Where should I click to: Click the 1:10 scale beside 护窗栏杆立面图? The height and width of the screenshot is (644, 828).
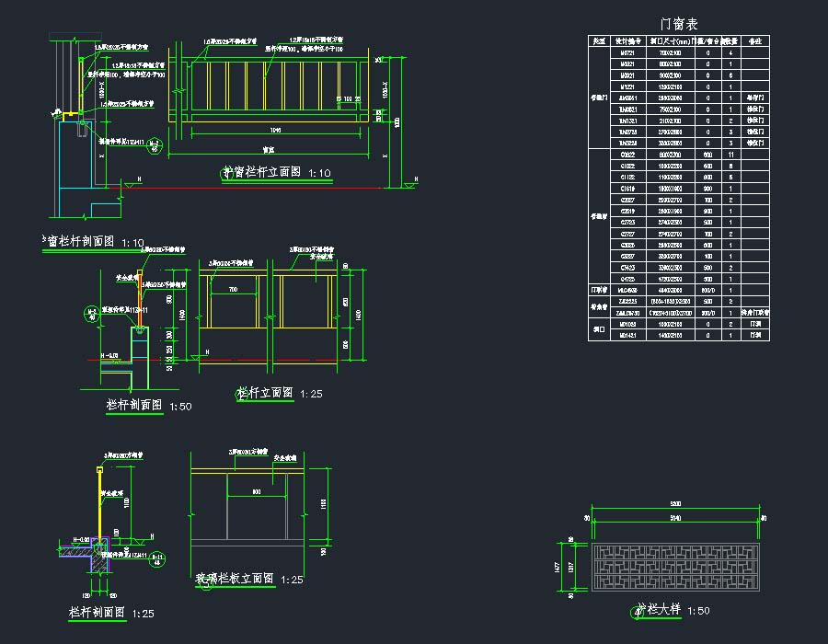[x=319, y=173]
